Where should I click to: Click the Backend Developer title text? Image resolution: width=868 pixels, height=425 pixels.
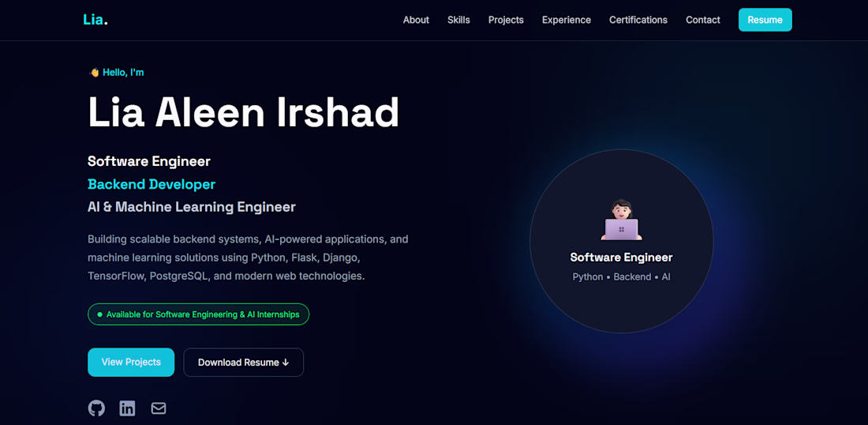click(152, 184)
